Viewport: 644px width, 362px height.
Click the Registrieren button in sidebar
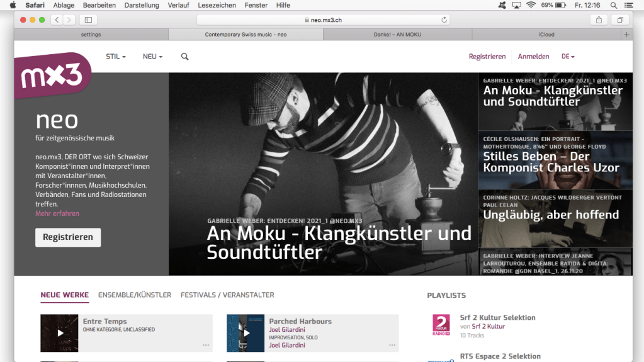click(x=68, y=237)
